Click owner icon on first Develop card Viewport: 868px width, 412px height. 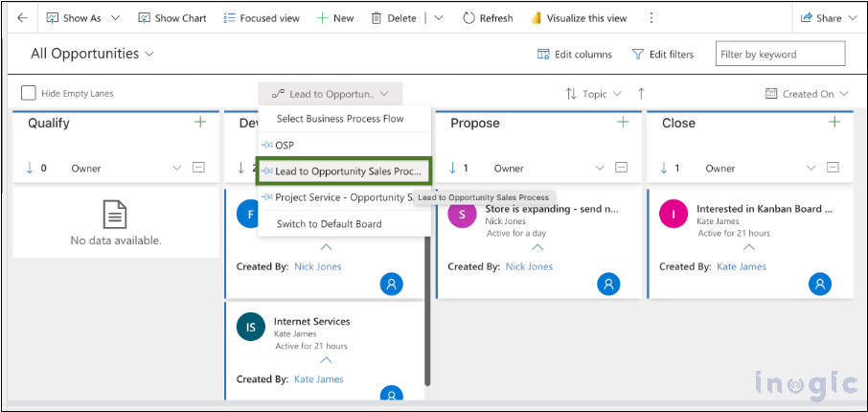pyautogui.click(x=392, y=284)
